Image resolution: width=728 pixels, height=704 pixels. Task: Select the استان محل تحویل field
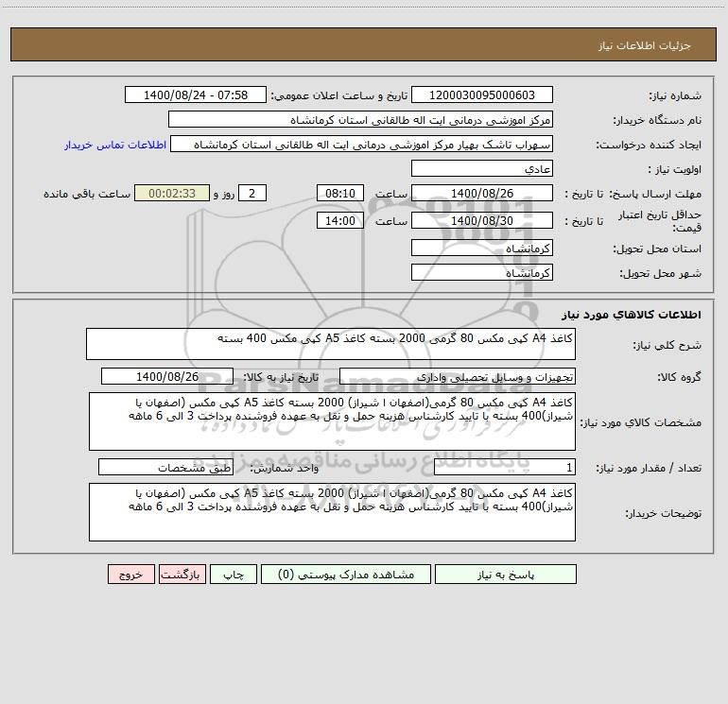click(482, 248)
